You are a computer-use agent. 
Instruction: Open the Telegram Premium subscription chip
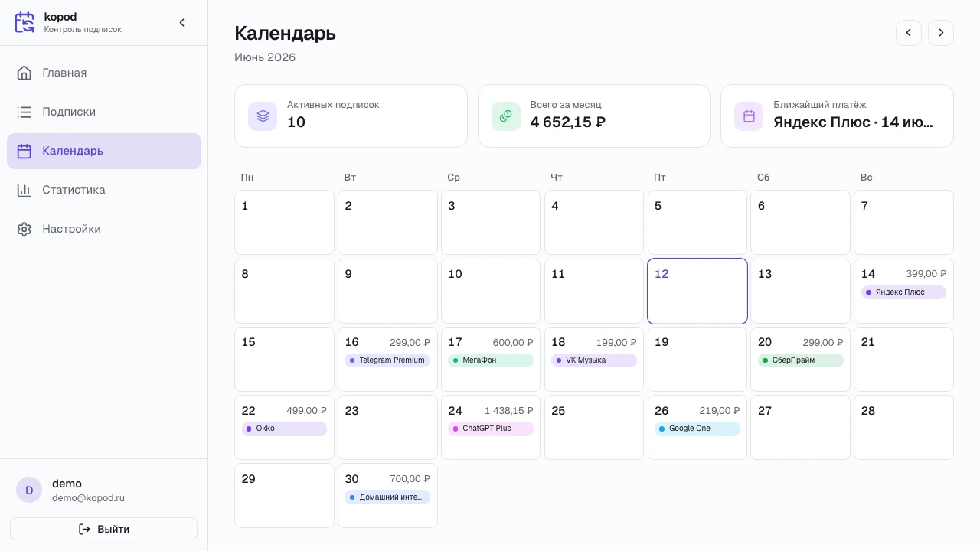387,360
